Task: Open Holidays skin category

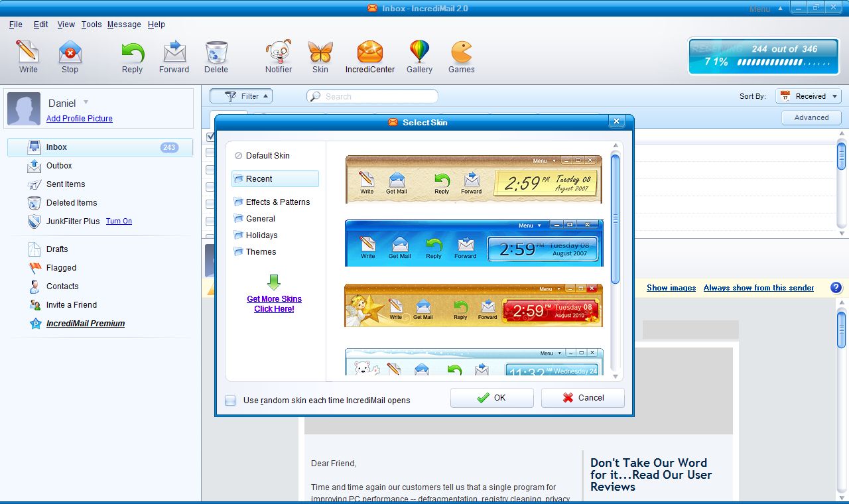Action: click(x=255, y=235)
